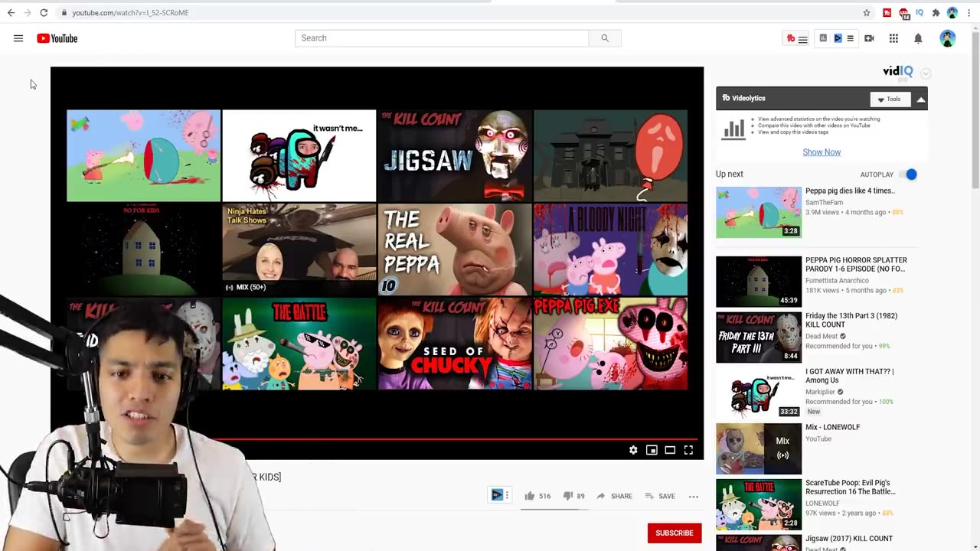
Task: Bookmark this page with the star
Action: click(867, 12)
